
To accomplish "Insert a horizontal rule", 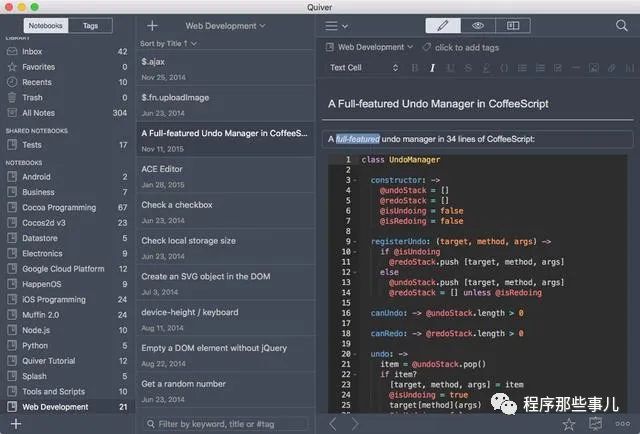I will (x=576, y=68).
